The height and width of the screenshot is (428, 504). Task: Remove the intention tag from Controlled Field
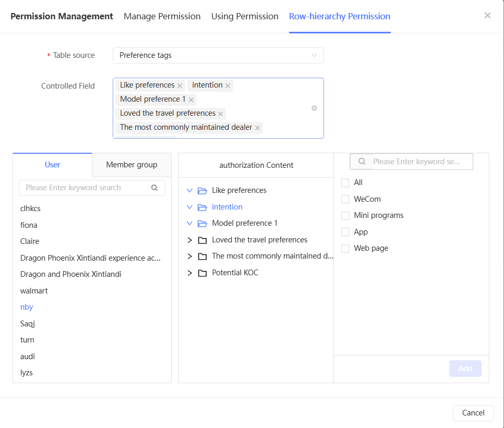[x=228, y=85]
